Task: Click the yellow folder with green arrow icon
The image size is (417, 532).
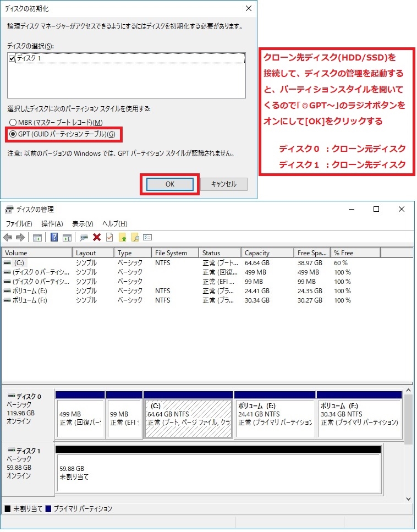Action: pos(123,237)
